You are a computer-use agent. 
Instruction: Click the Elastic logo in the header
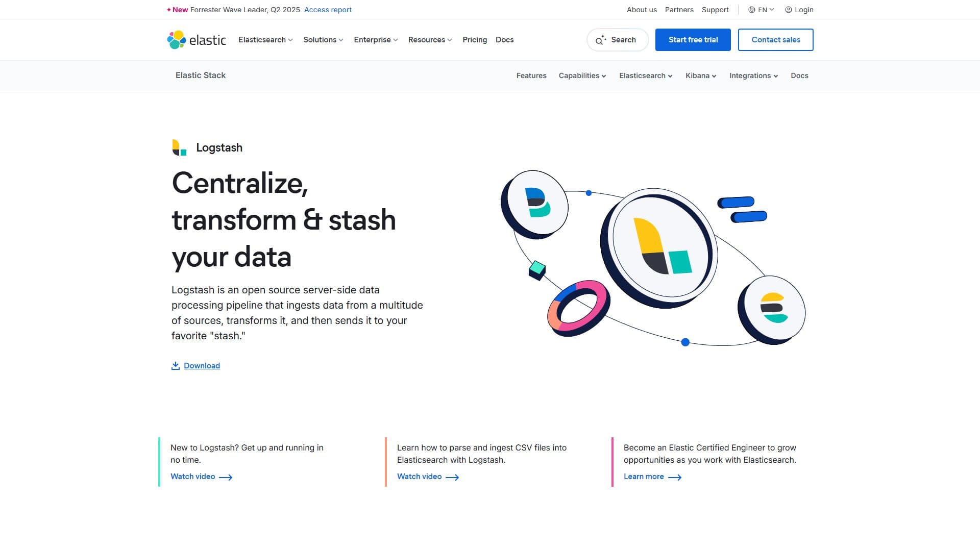pyautogui.click(x=197, y=40)
